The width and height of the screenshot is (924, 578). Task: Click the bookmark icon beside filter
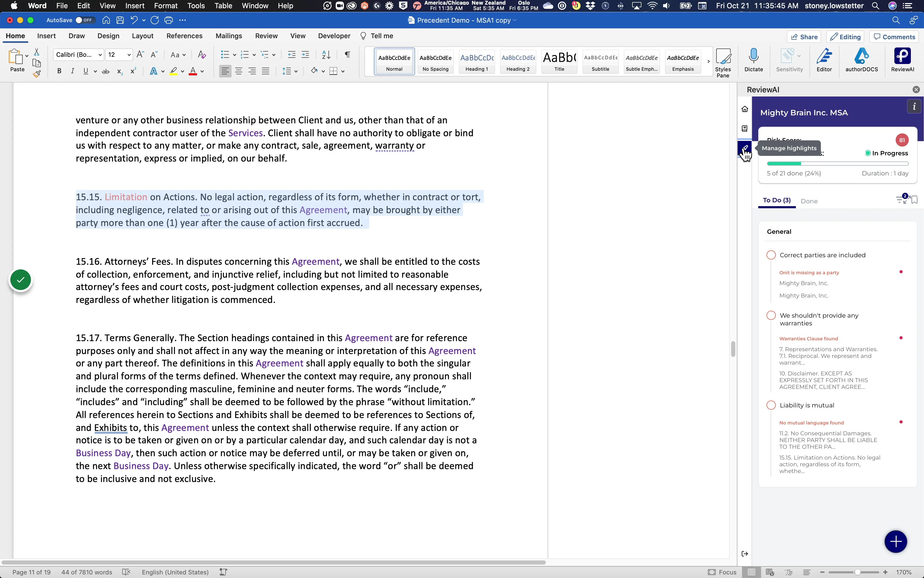pos(914,200)
